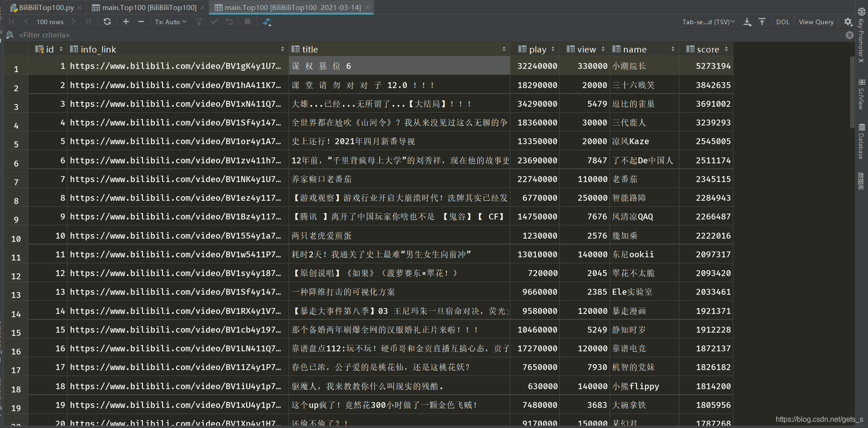Reload the table data
Image resolution: width=868 pixels, height=428 pixels.
[107, 21]
